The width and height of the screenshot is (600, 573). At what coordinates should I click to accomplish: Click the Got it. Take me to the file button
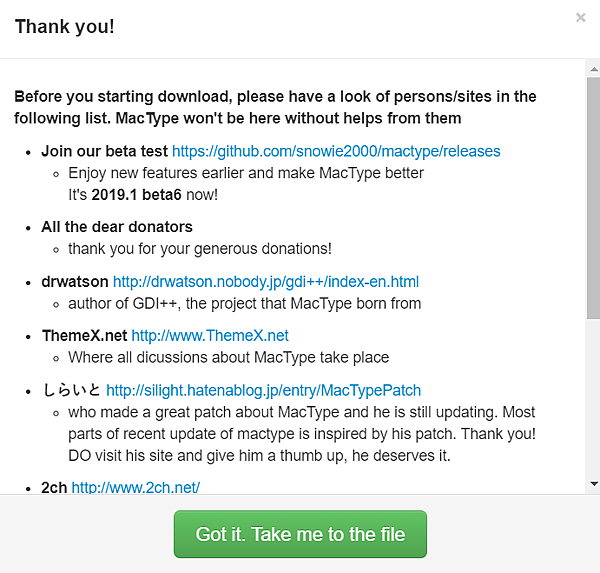[x=300, y=534]
